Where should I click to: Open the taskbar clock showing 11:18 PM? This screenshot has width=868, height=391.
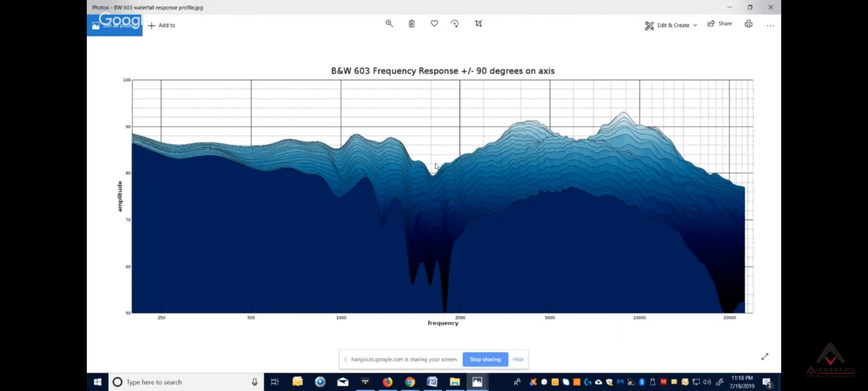coord(742,382)
